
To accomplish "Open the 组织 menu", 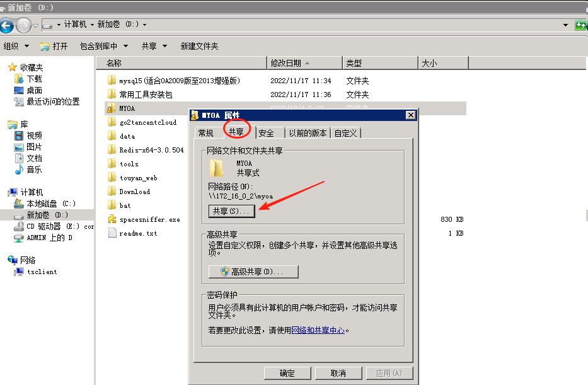I will (x=16, y=46).
